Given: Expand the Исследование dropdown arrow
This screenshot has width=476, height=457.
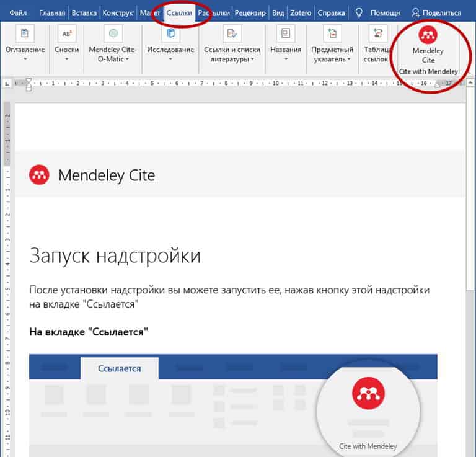Looking at the screenshot, I should tap(170, 59).
